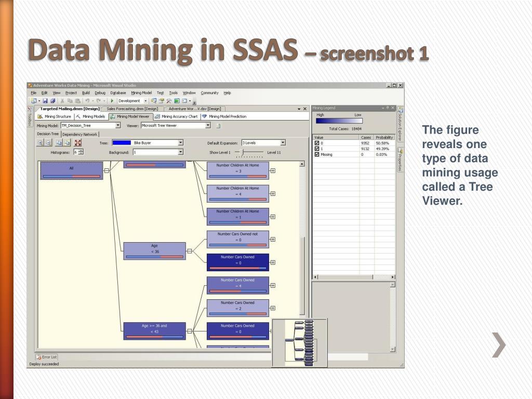Click the blue Tree color swatch
Screen dimensions: 532x399
122,143
